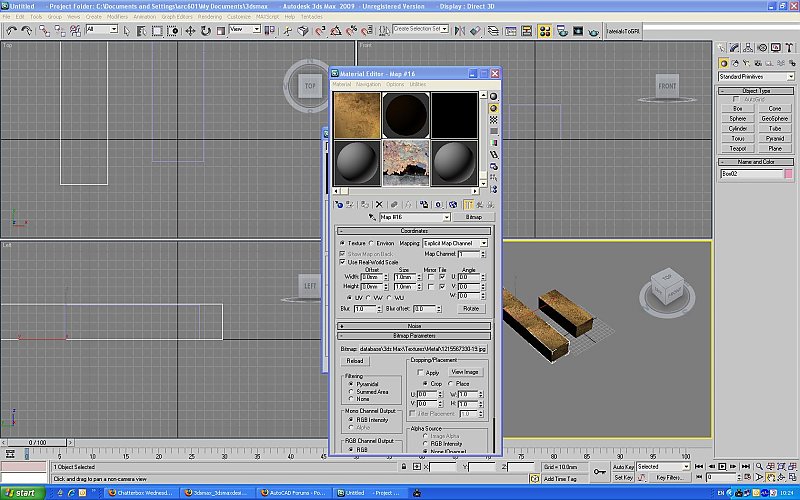Screen dimensions: 800x500
Task: Select Summed Area filtering option
Action: coord(351,392)
